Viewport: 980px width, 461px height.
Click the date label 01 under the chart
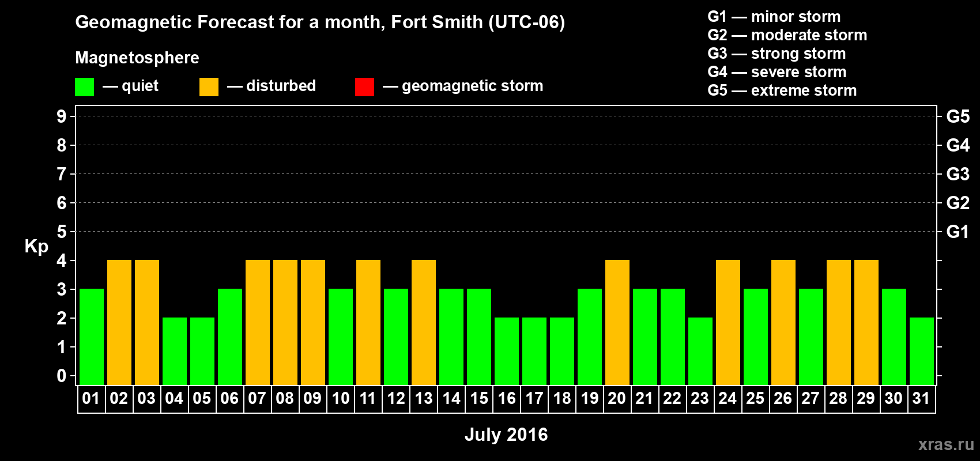[91, 399]
